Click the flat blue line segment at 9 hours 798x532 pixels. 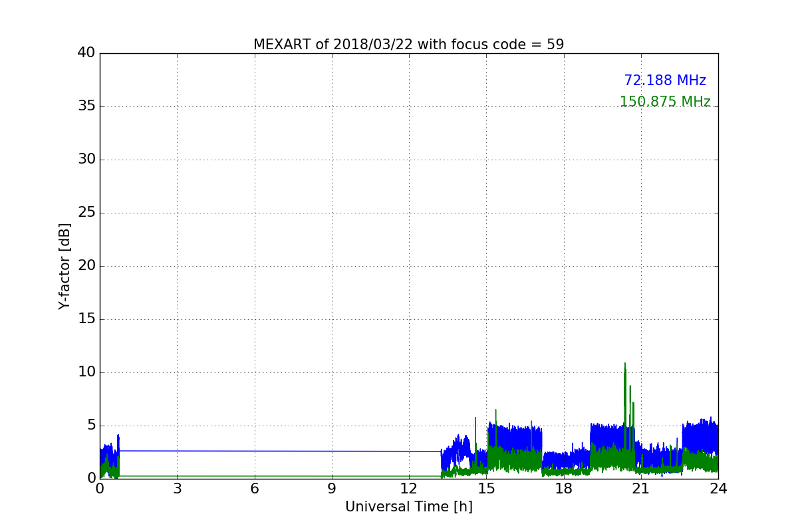pos(331,451)
